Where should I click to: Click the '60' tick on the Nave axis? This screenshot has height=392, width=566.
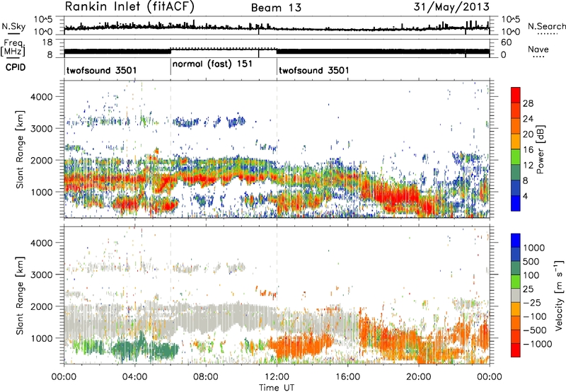point(506,42)
